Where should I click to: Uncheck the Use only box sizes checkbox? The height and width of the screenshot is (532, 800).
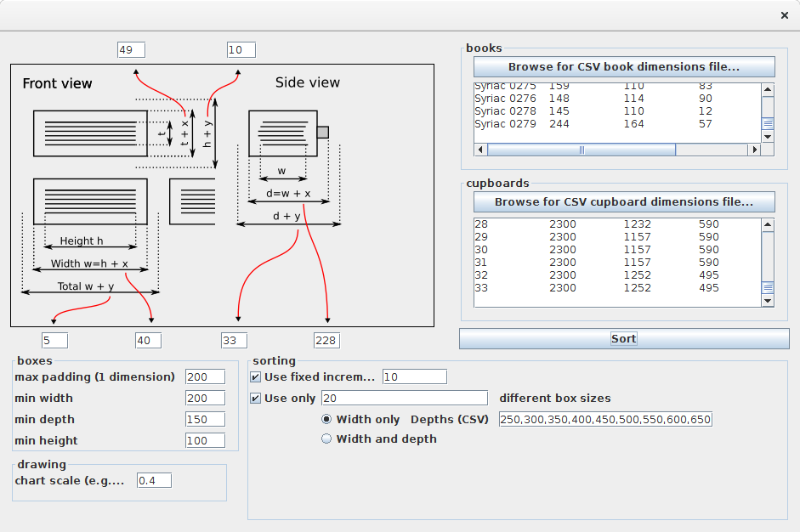coord(256,399)
